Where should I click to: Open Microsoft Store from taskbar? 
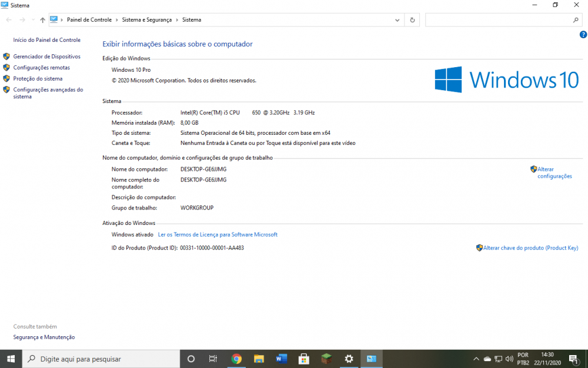pos(303,359)
